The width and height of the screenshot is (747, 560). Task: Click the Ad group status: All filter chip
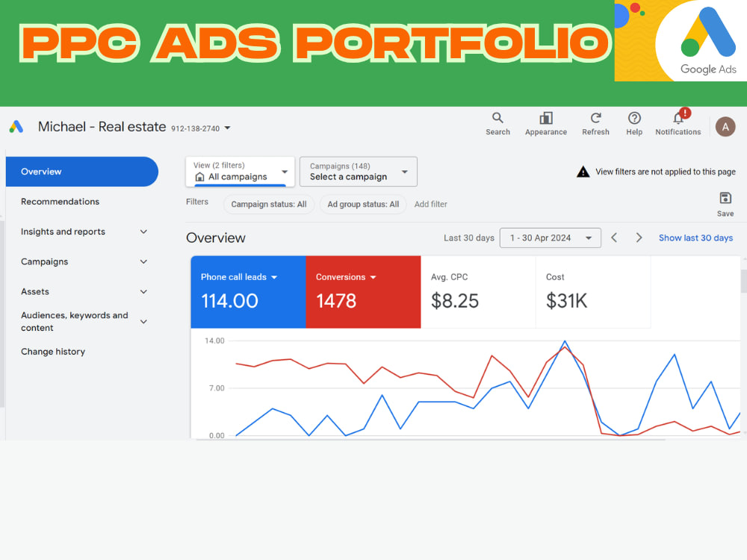click(x=363, y=205)
